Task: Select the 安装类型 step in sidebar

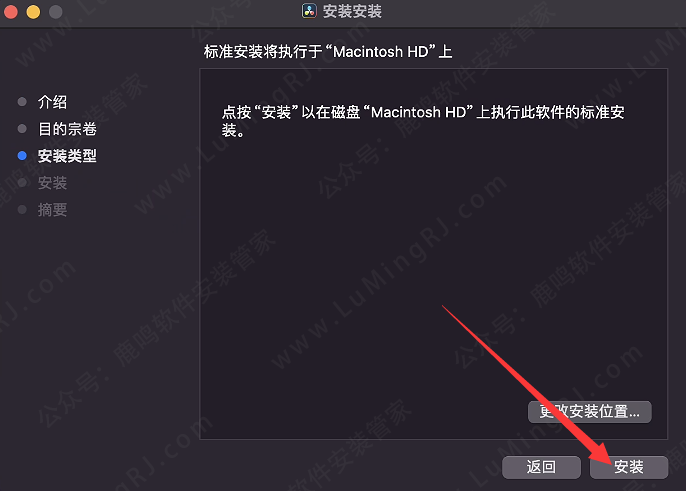Action: [67, 156]
